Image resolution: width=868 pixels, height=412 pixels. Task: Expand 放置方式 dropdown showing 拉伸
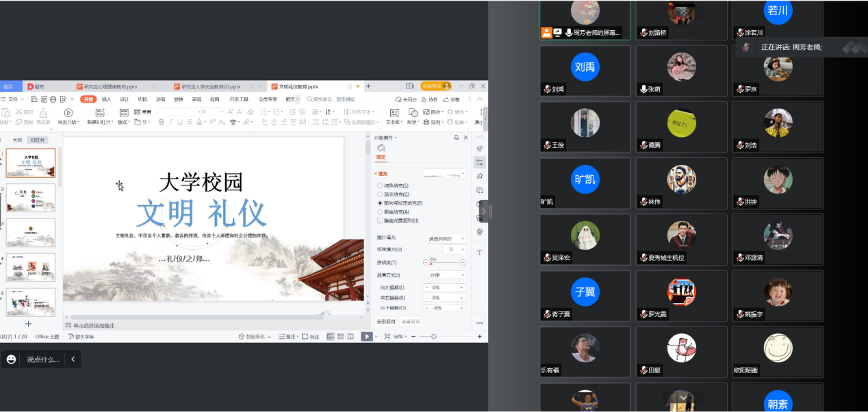tap(445, 275)
